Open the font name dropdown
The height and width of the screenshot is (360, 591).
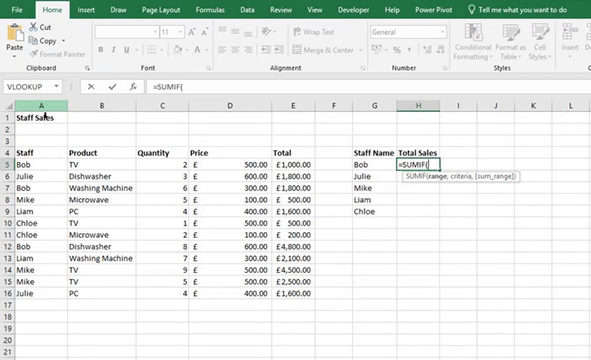coord(155,32)
